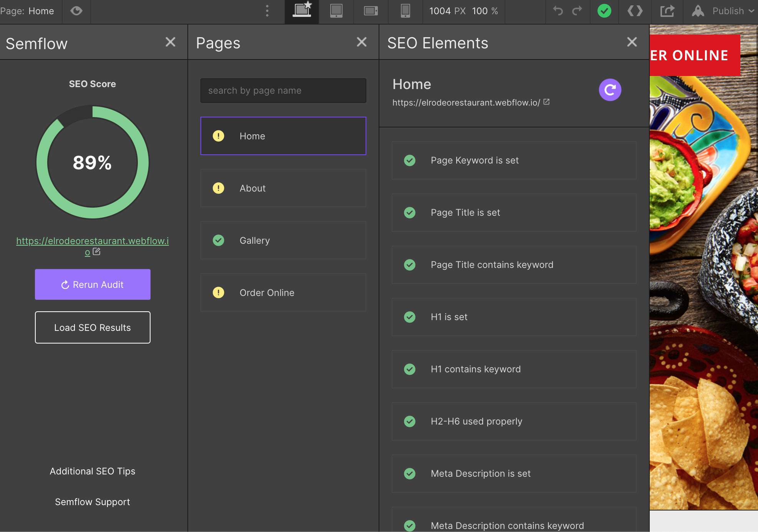The height and width of the screenshot is (532, 758).
Task: Select the Order Online page item
Action: point(283,292)
